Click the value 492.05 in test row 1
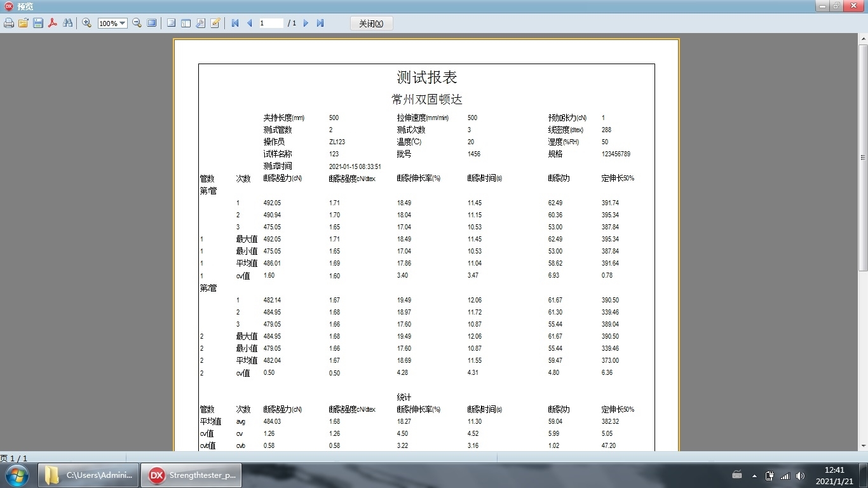The height and width of the screenshot is (488, 868). tap(272, 203)
